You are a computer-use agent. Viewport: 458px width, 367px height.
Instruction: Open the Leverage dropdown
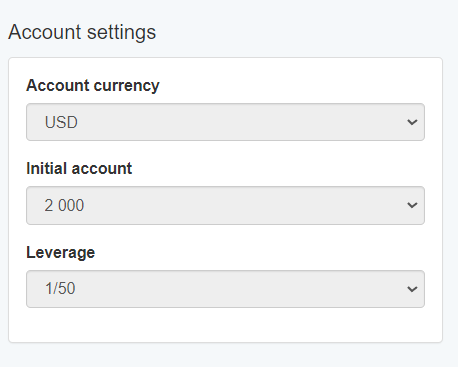(x=225, y=289)
